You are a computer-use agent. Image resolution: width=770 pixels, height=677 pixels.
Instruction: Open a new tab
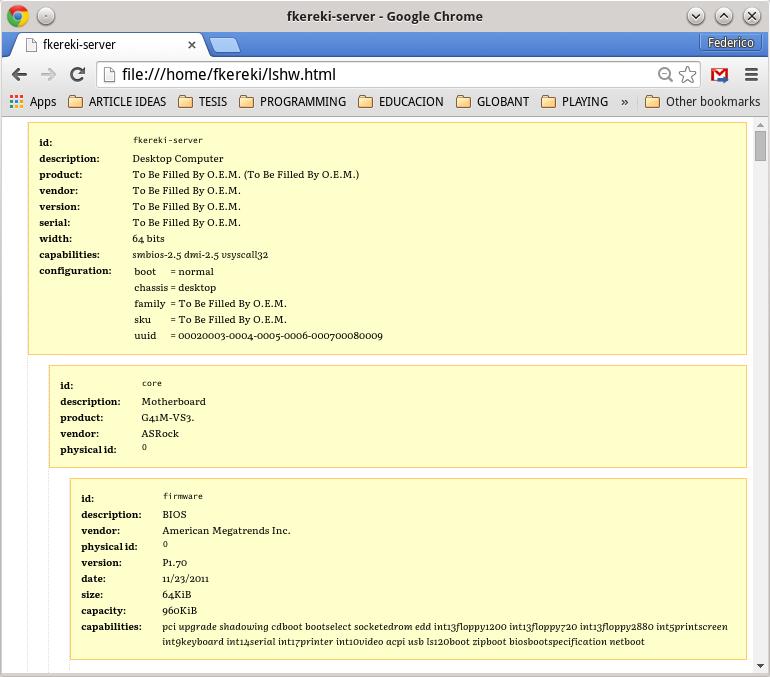[225, 45]
